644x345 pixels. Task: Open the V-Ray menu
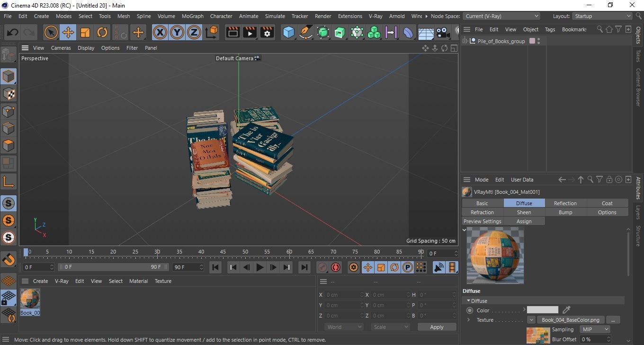click(376, 16)
